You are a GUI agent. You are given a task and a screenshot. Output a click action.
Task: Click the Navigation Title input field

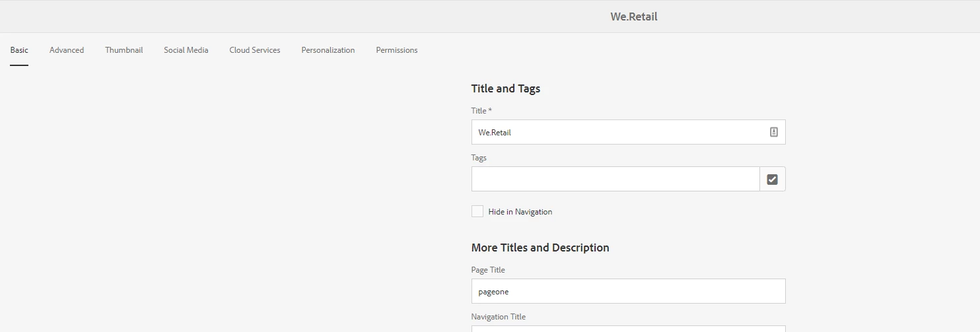tap(628, 329)
